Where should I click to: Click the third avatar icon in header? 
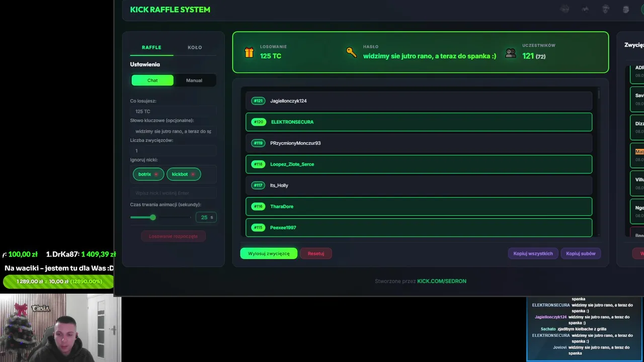point(606,9)
